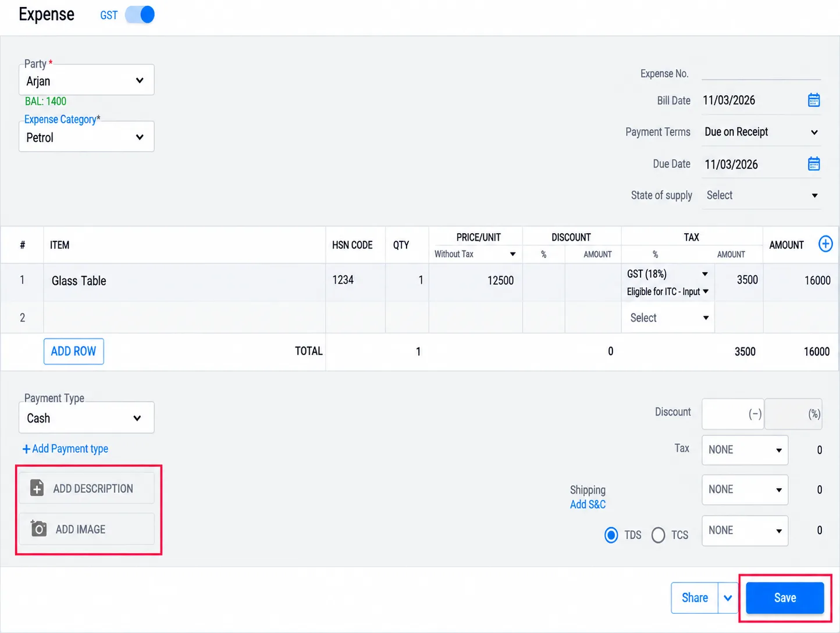The image size is (840, 633).
Task: Open the TDS/TCS NONE dropdown
Action: 745,530
